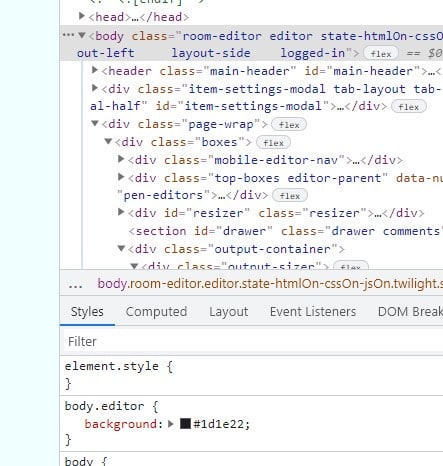Screen dimensions: 443x466
Task: Toggle flex badge on item-settings-modal
Action: pyautogui.click(x=409, y=107)
